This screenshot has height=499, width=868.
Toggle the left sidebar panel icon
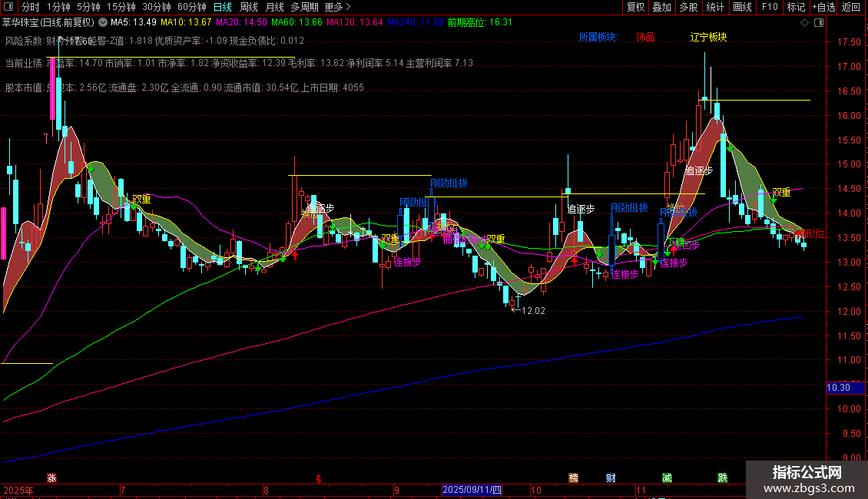8,7
